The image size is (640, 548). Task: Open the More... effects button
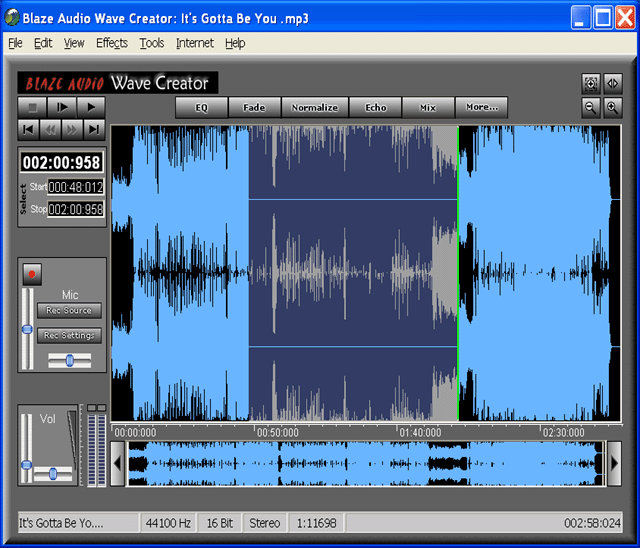[x=482, y=108]
